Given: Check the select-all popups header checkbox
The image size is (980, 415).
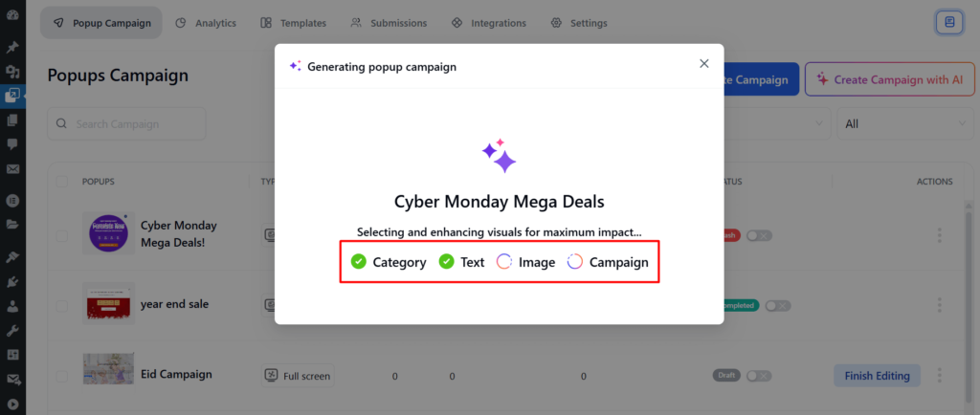Looking at the screenshot, I should [x=62, y=182].
